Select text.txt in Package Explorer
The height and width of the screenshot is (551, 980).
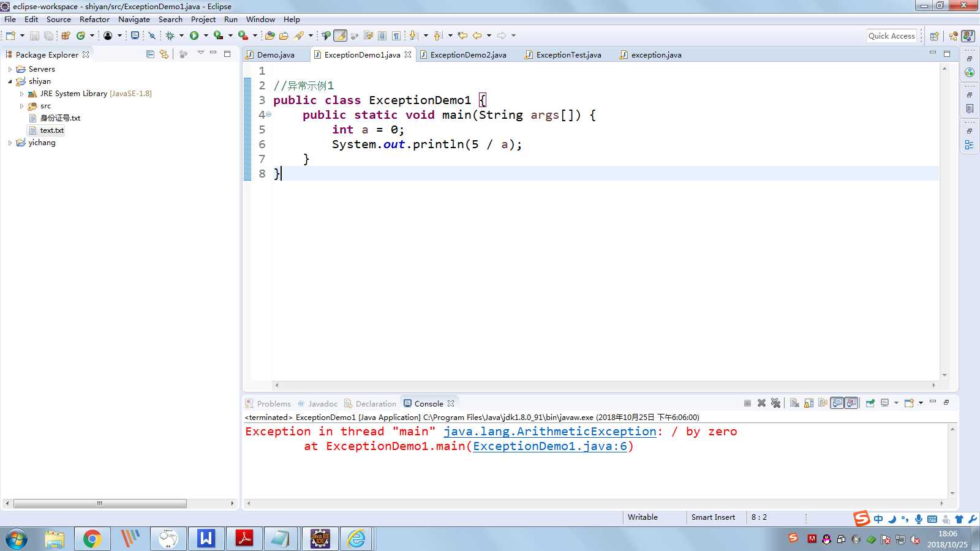tap(52, 130)
